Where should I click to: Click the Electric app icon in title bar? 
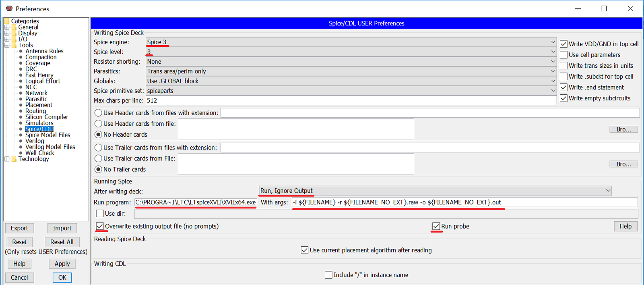tap(9, 8)
